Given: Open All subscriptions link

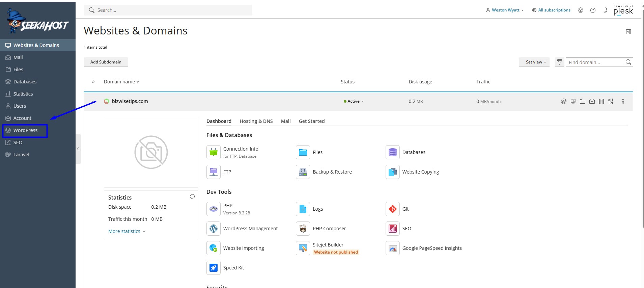Looking at the screenshot, I should pos(551,10).
